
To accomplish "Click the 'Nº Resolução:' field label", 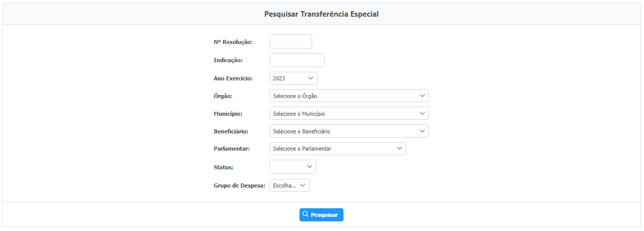I will point(233,42).
